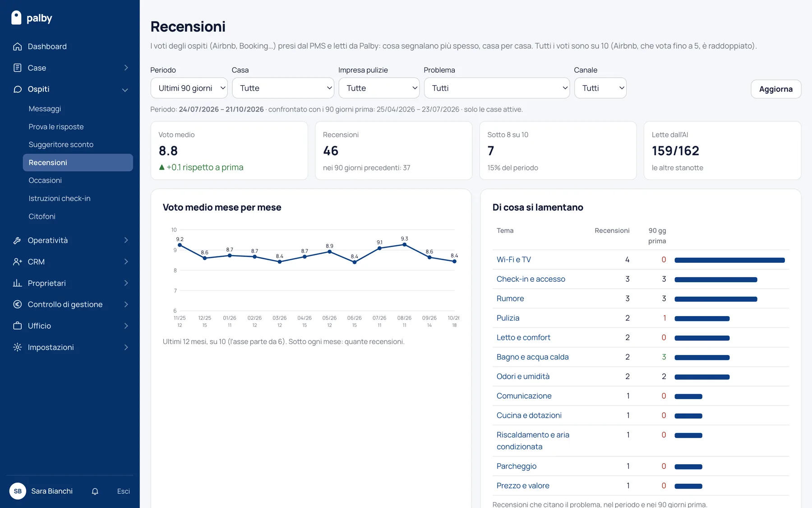The height and width of the screenshot is (508, 812).
Task: Open the Problema filter dropdown
Action: (x=497, y=88)
